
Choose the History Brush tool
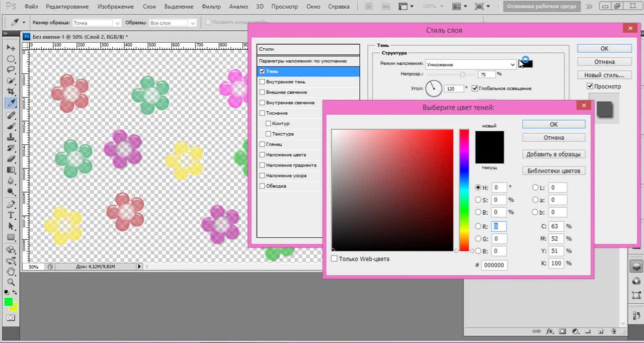click(x=11, y=148)
